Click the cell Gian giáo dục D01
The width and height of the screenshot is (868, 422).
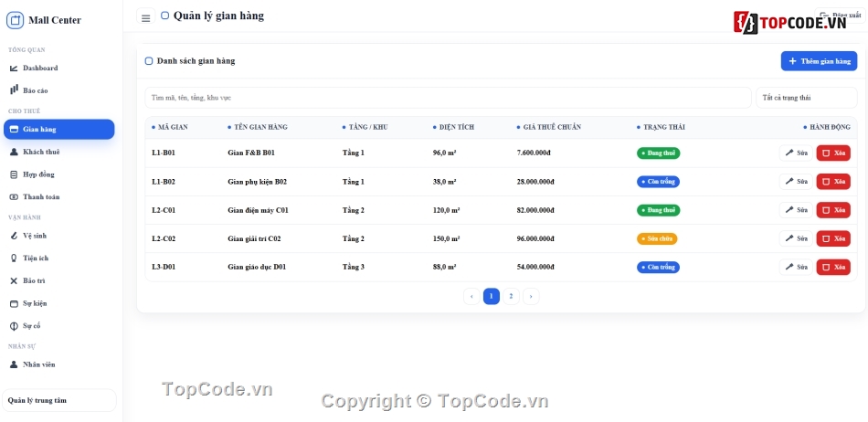257,267
